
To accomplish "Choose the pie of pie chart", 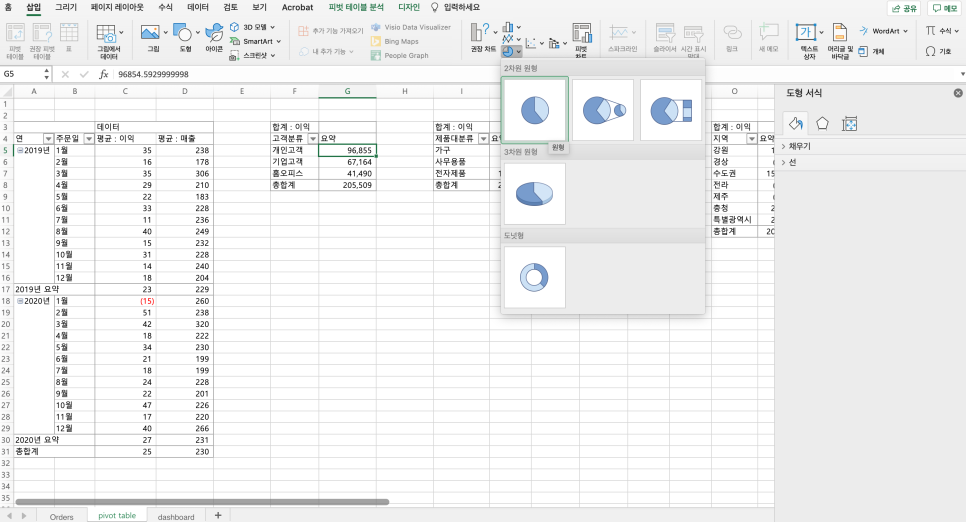I will (603, 110).
